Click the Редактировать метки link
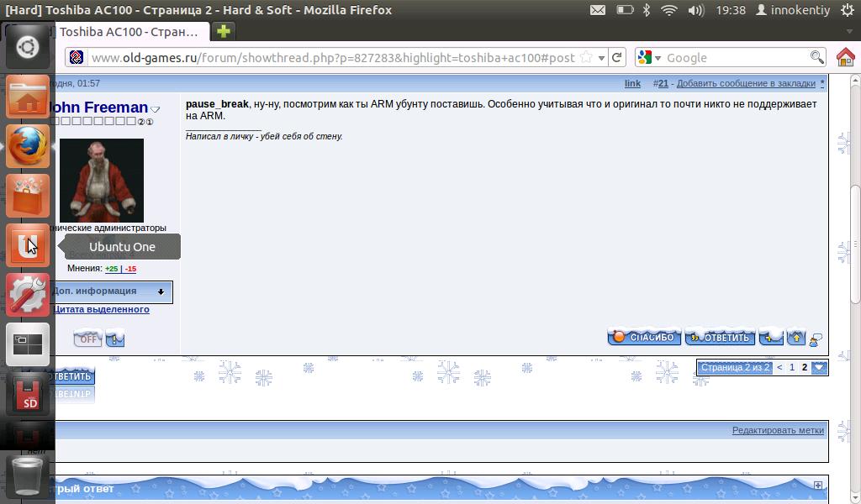The width and height of the screenshot is (861, 504). (x=778, y=431)
